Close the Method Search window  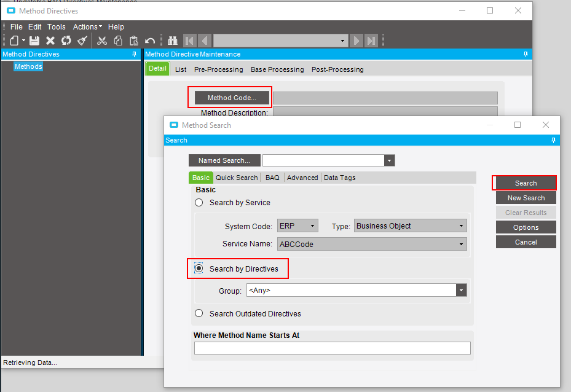pyautogui.click(x=546, y=125)
